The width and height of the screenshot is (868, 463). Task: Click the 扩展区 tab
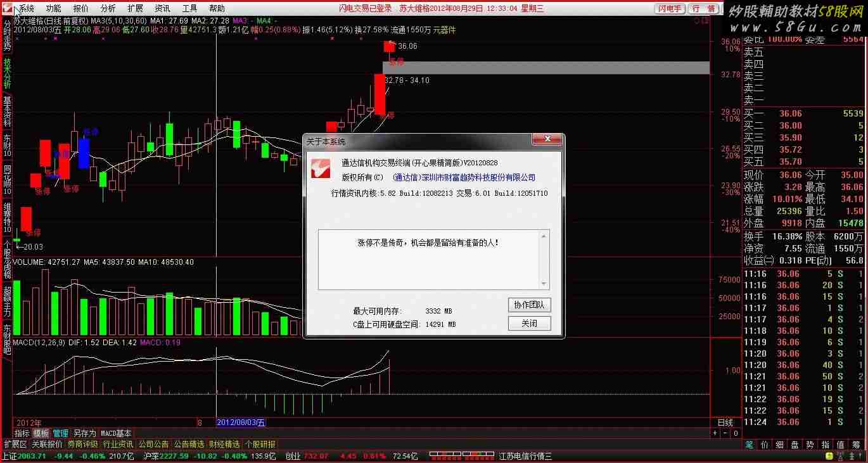coord(16,444)
